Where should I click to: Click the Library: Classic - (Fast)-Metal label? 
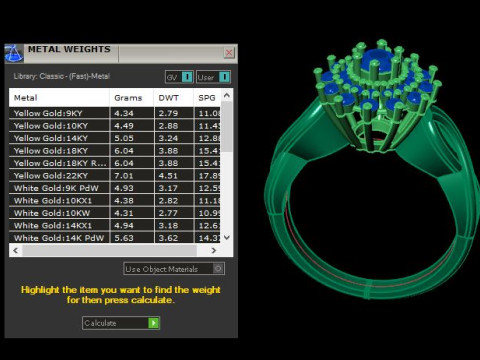(x=62, y=76)
